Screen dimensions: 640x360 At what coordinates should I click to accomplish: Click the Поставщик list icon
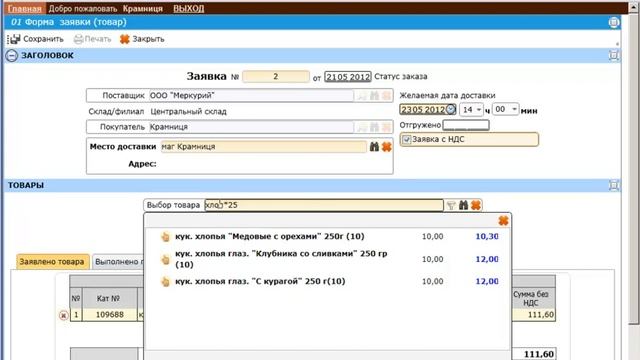[x=362, y=96]
